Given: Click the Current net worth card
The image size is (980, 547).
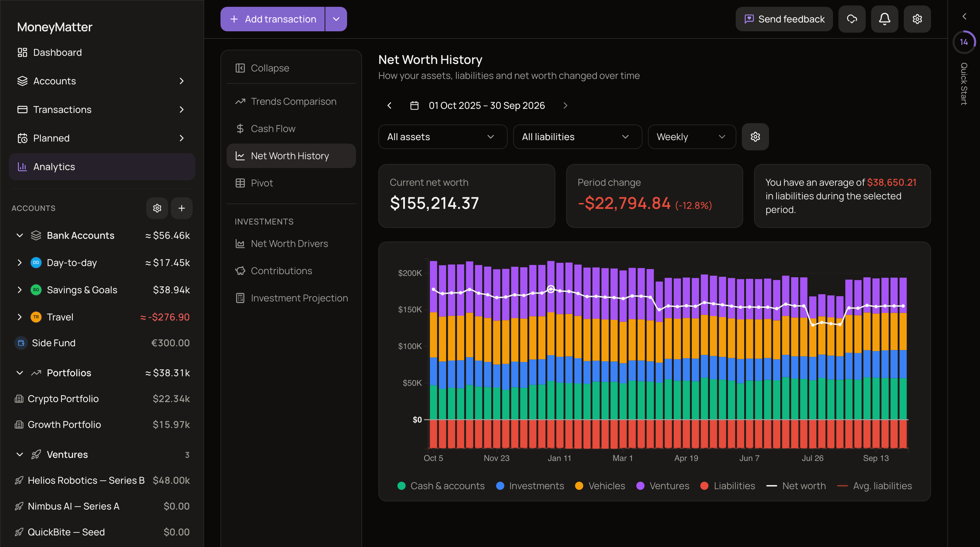Looking at the screenshot, I should point(467,196).
